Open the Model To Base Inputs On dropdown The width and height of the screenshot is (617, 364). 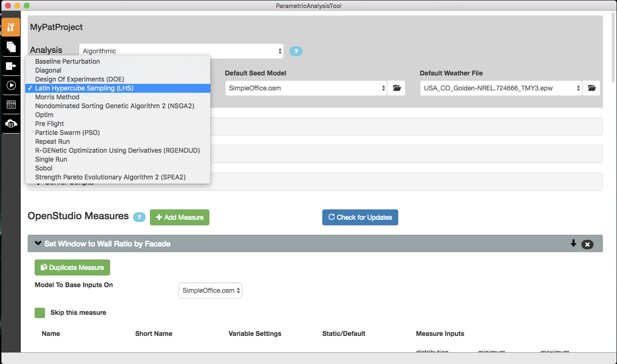tap(210, 290)
